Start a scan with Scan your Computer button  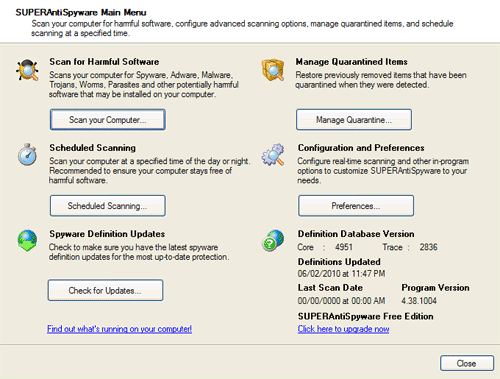click(108, 120)
